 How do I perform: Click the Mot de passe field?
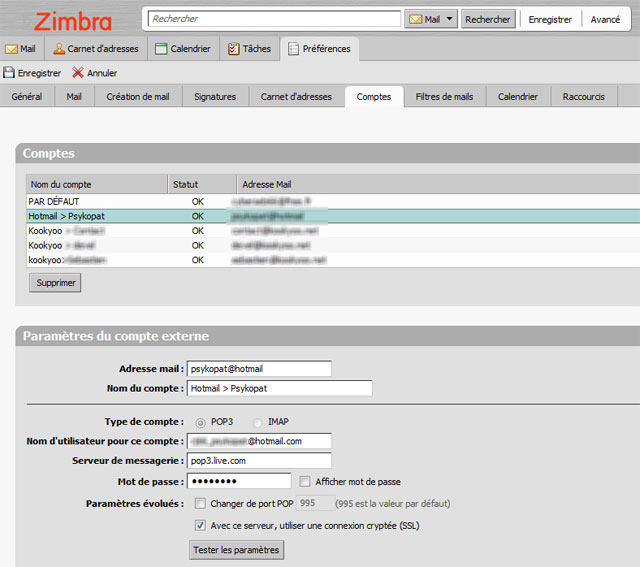[x=239, y=481]
